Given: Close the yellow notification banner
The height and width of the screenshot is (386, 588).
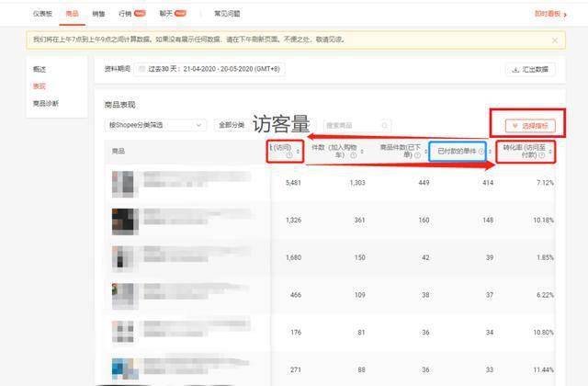Looking at the screenshot, I should pyautogui.click(x=555, y=40).
